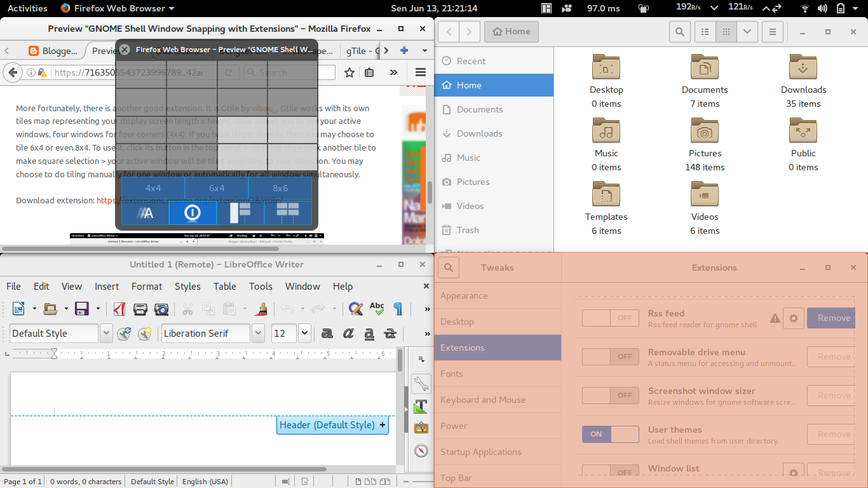
Task: Click the Remove button for Rss feed
Action: click(834, 318)
